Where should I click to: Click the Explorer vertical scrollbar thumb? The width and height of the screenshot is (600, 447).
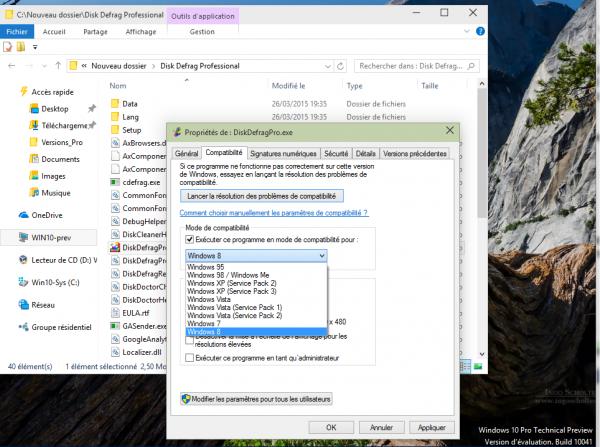tap(482, 153)
